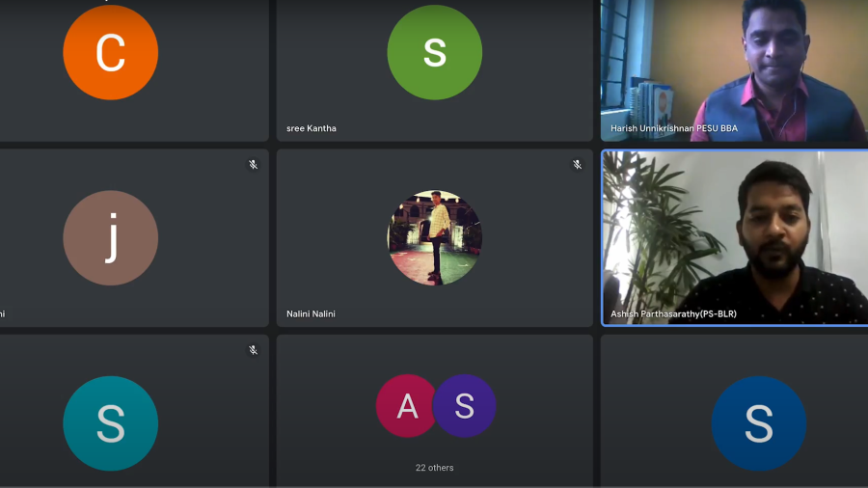Click the teal S participant avatar

[110, 422]
